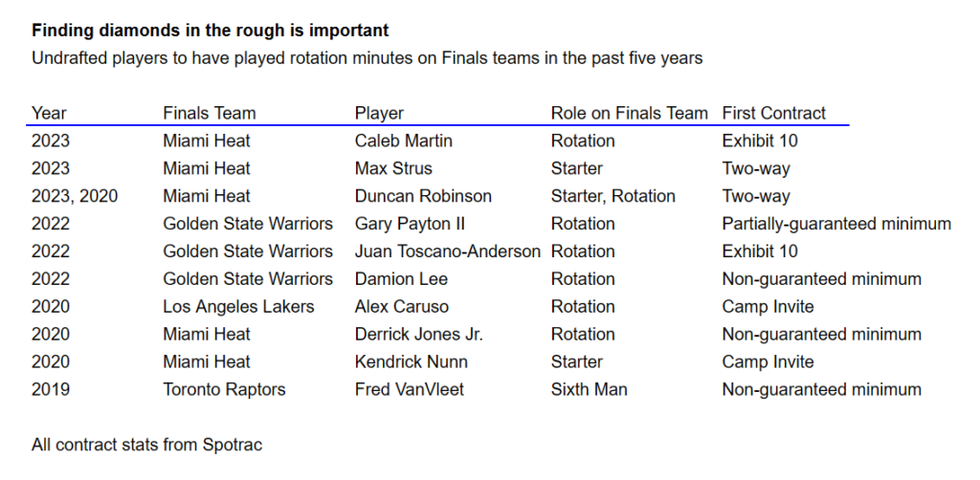Screen dimensions: 980x480
Task: Select the Partially-guaranteed minimum contract cell
Action: point(836,224)
